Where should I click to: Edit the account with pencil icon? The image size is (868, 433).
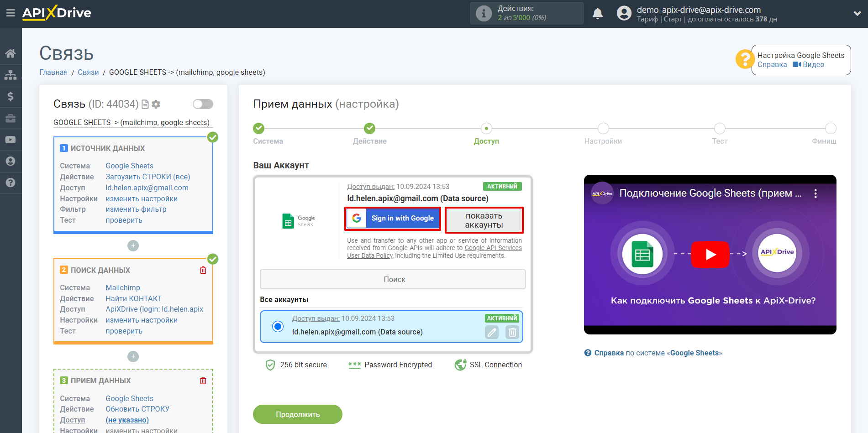click(x=492, y=332)
